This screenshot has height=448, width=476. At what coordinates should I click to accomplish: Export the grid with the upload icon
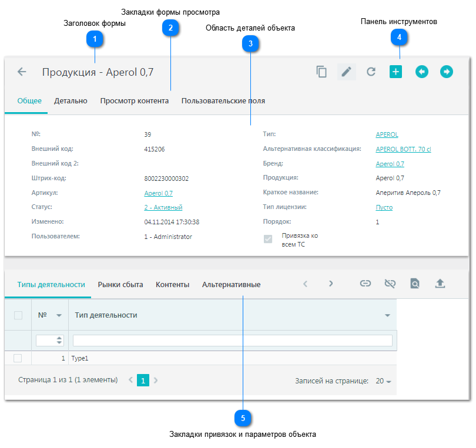tap(440, 284)
